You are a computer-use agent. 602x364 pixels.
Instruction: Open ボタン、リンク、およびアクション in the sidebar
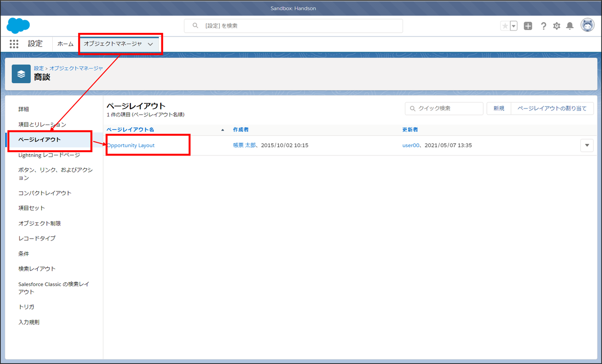pyautogui.click(x=55, y=174)
